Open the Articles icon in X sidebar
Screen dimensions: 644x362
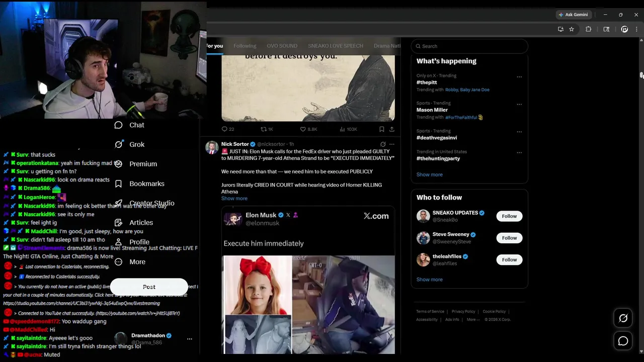pyautogui.click(x=118, y=223)
